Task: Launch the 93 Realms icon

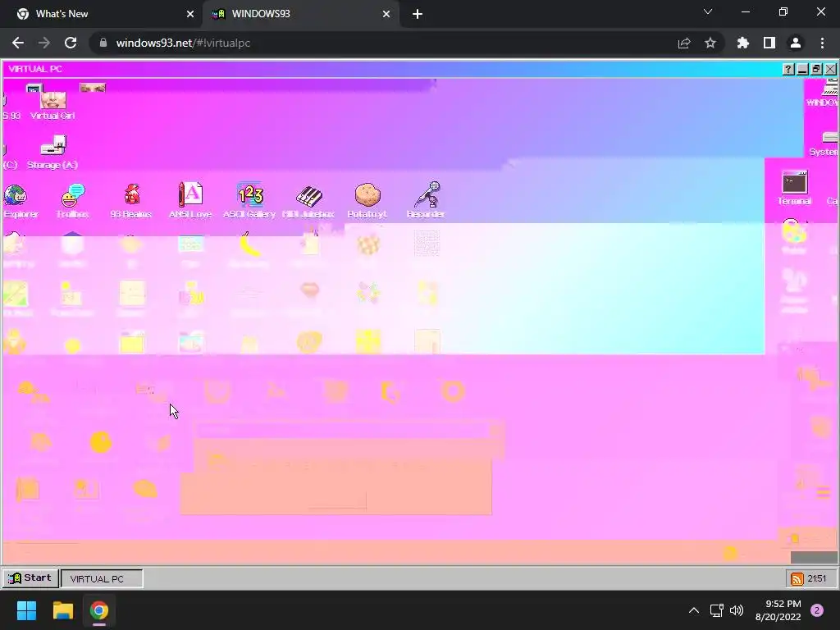Action: pyautogui.click(x=131, y=200)
